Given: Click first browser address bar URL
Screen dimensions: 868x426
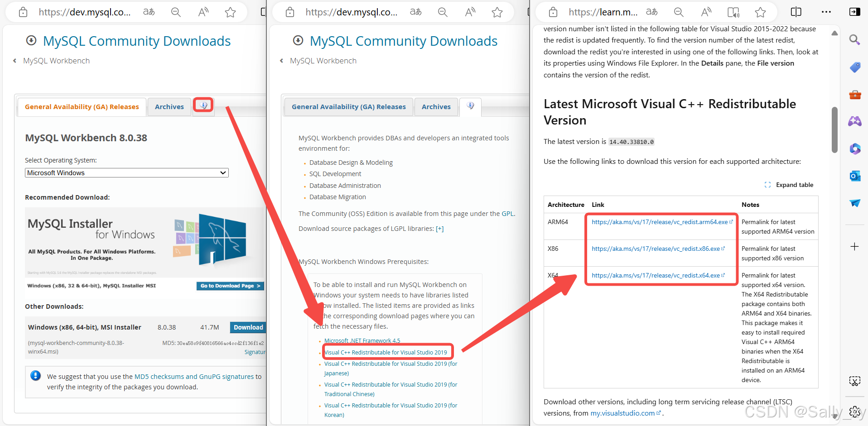Looking at the screenshot, I should coord(85,12).
